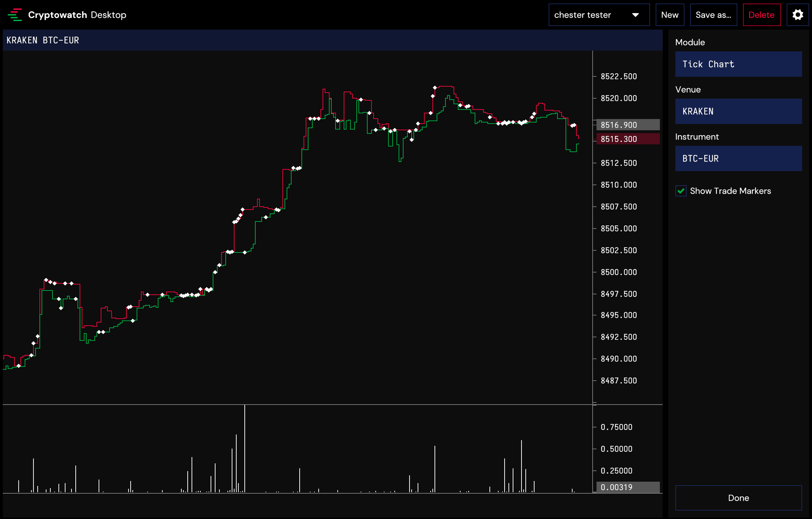The height and width of the screenshot is (519, 812).
Task: Click the 0.00319 volume label
Action: pos(628,487)
